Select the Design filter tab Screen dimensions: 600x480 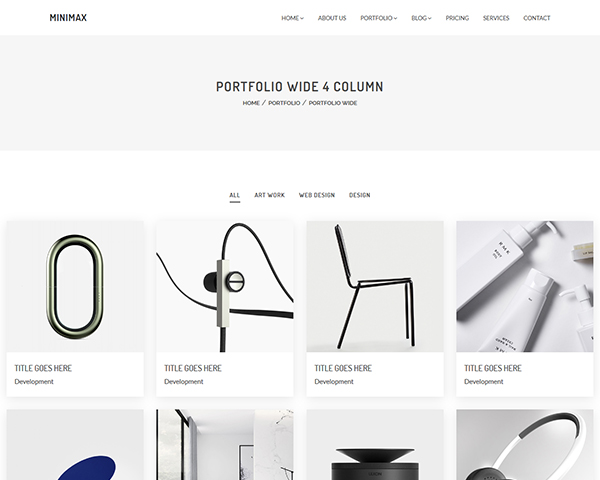[x=359, y=195]
